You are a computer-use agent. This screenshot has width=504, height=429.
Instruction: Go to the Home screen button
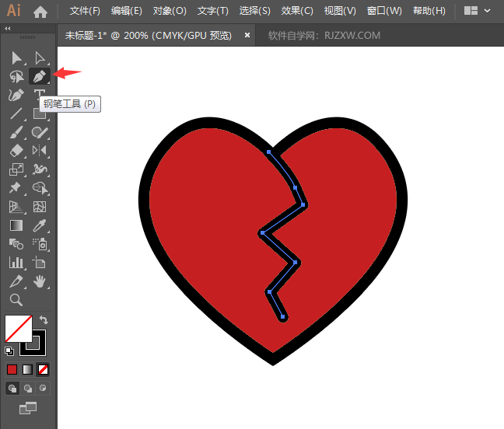(40, 11)
